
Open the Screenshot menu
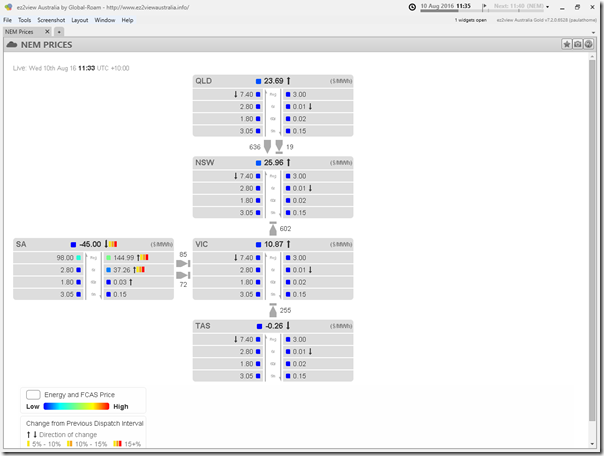(51, 20)
